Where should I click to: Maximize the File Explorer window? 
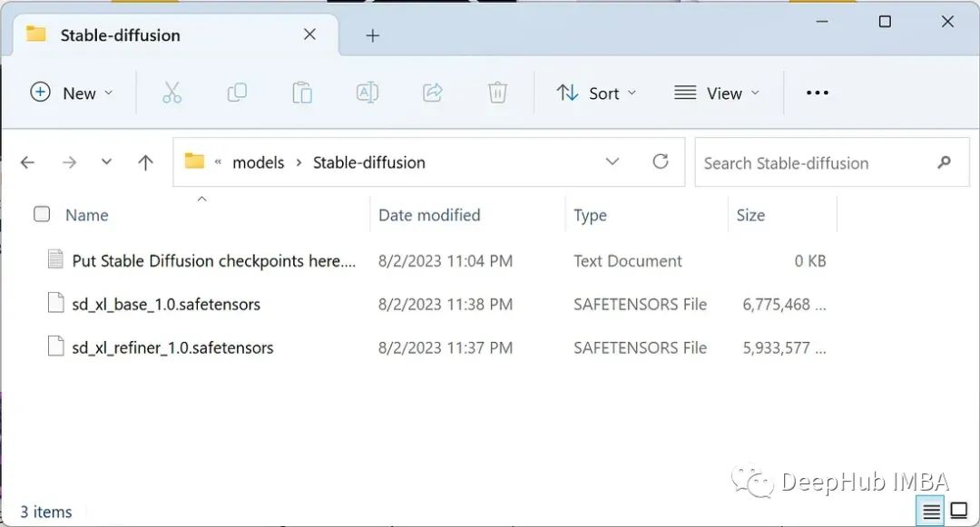tap(885, 21)
